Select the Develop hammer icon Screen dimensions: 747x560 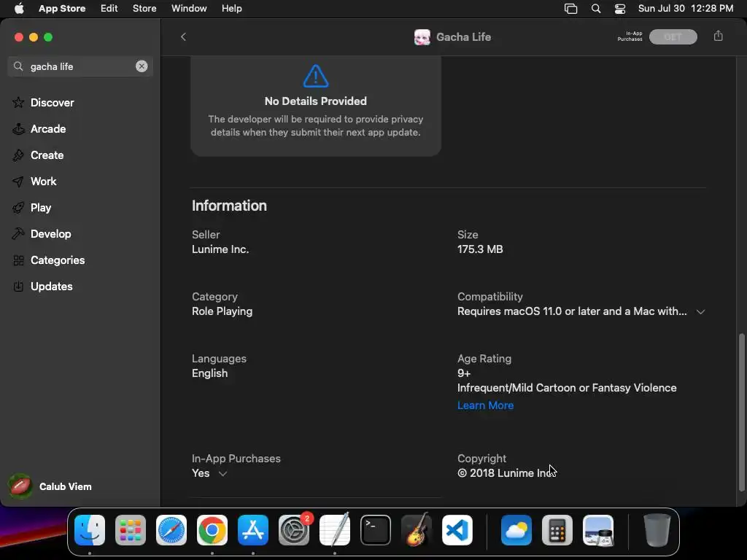[18, 234]
